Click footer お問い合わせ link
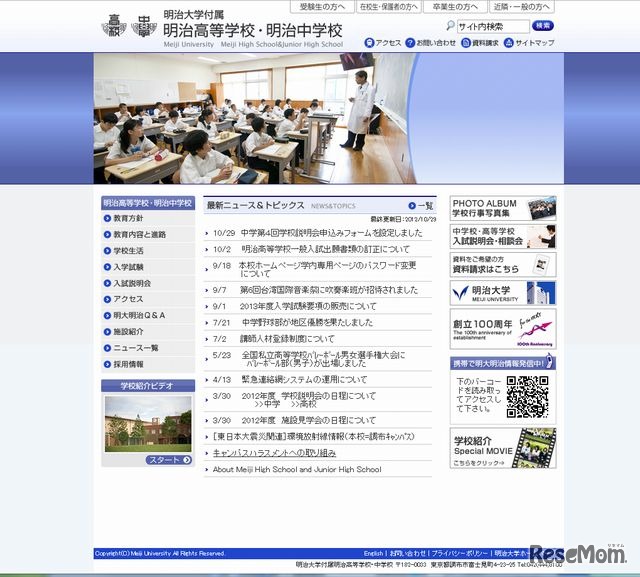The height and width of the screenshot is (577, 640). tap(407, 553)
